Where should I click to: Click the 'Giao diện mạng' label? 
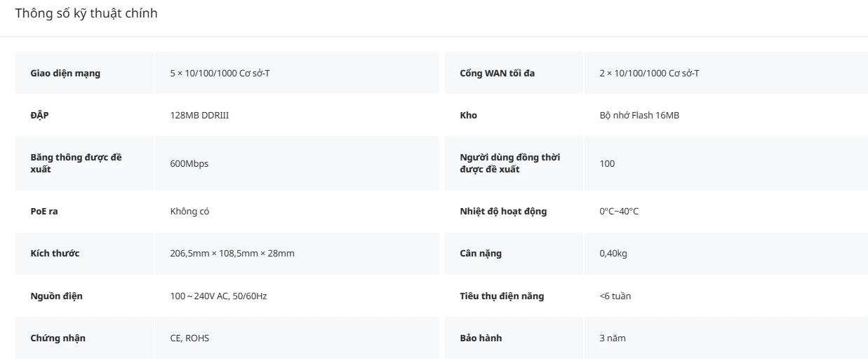[x=65, y=73]
